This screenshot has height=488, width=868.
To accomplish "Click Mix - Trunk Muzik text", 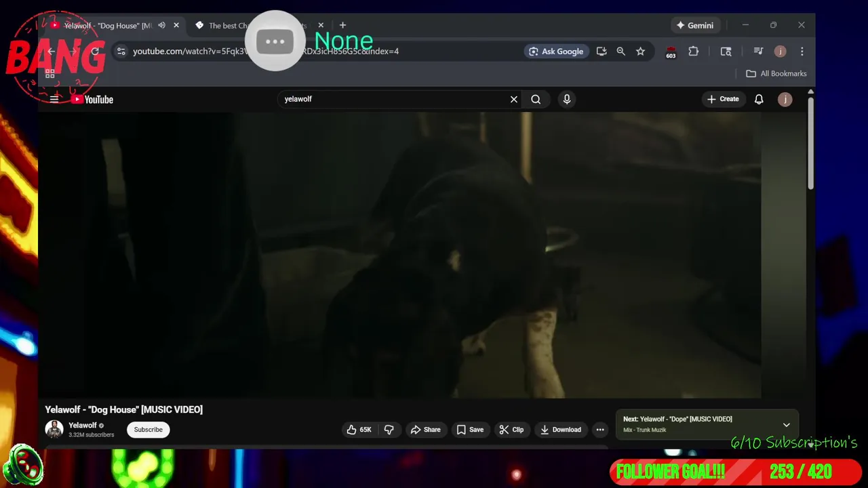I will tap(645, 430).
